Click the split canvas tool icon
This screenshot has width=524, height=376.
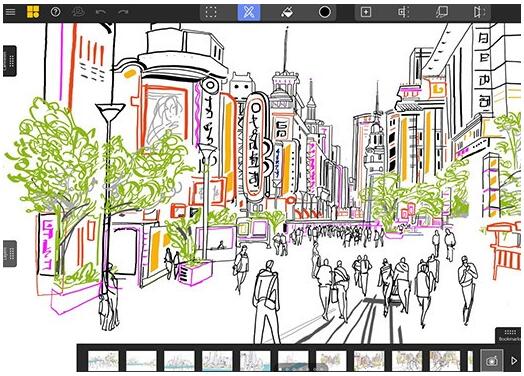[x=404, y=12]
